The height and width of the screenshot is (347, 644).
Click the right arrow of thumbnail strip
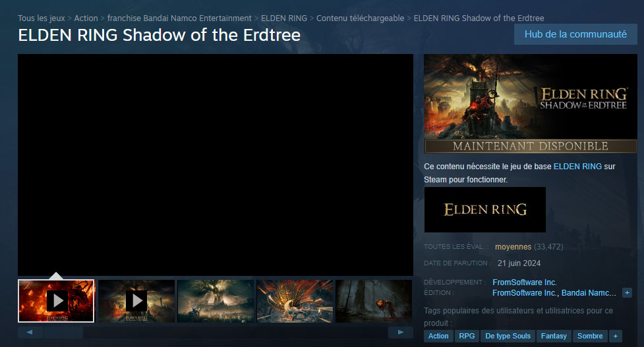tap(401, 333)
